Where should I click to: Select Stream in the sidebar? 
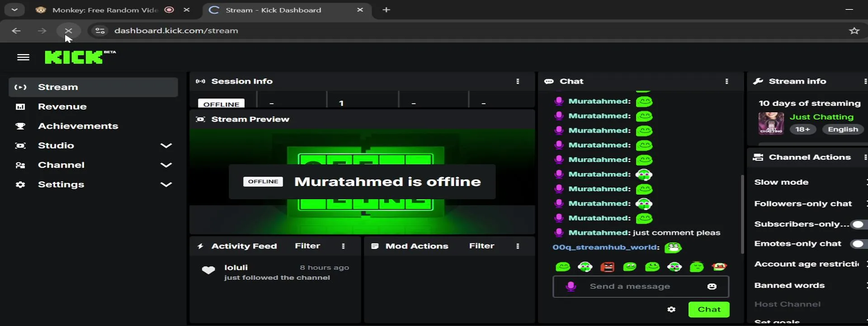pyautogui.click(x=93, y=87)
